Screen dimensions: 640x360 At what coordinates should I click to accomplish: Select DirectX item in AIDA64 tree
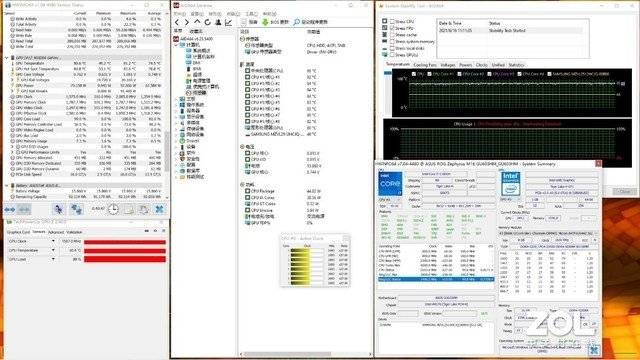(189, 141)
